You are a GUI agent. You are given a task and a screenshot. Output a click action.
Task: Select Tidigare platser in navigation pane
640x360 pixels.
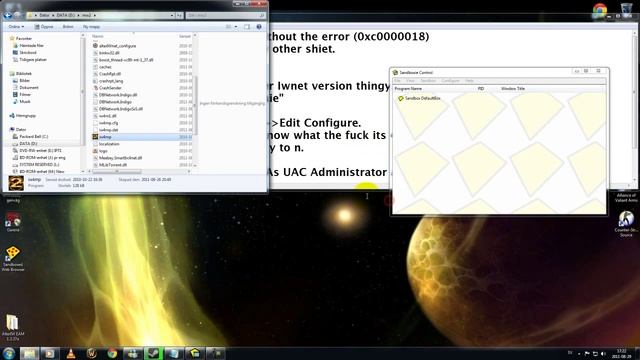30,60
